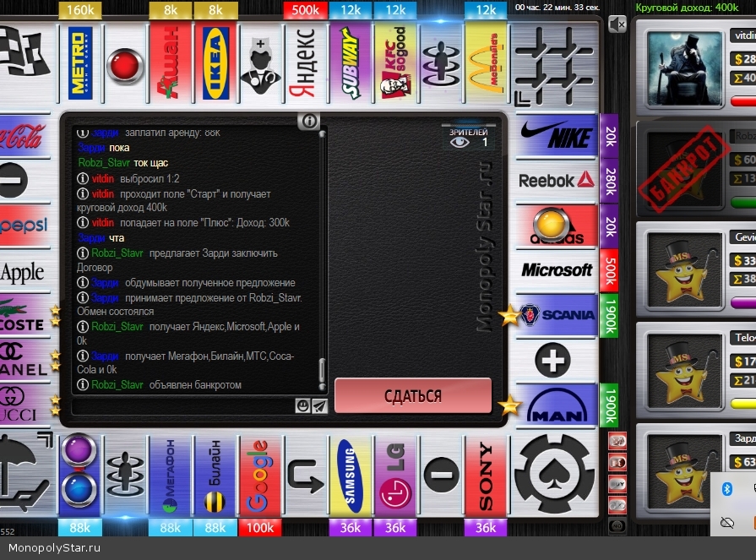The height and width of the screenshot is (560, 756).
Task: Click the 100k price tag under Google
Action: pyautogui.click(x=260, y=528)
